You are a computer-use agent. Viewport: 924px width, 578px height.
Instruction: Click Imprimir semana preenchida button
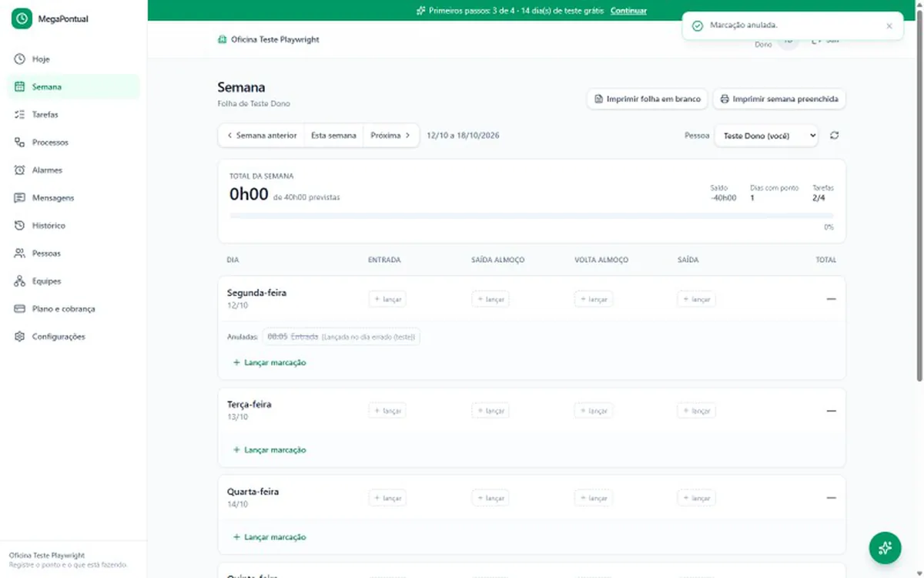click(x=779, y=99)
